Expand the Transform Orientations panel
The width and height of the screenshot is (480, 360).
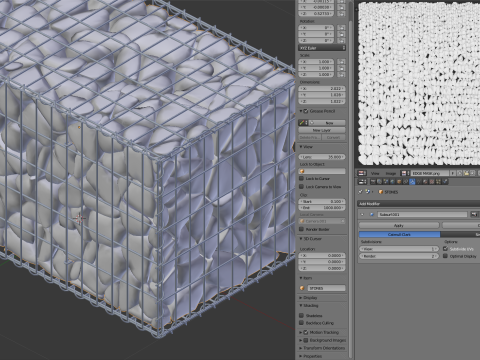[x=301, y=348]
